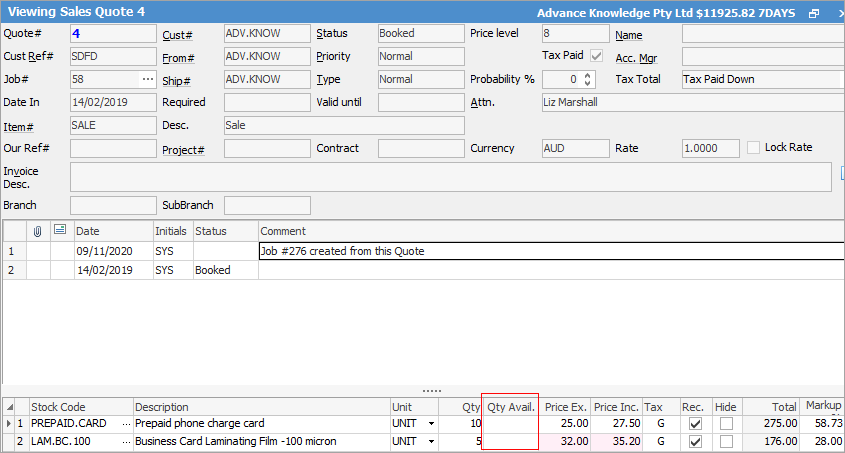Toggle the Lock Rate checkbox
The width and height of the screenshot is (845, 453).
(x=754, y=147)
